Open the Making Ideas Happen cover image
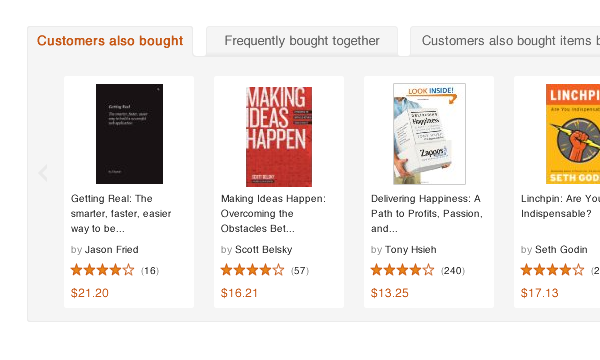The image size is (600, 360). point(279,137)
